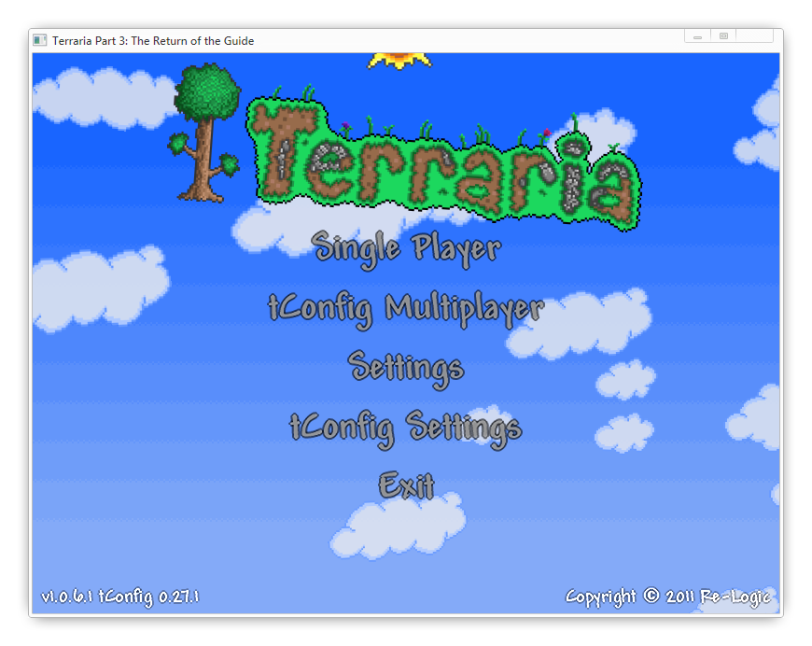
Task: Start a Single Player game
Action: click(x=406, y=249)
